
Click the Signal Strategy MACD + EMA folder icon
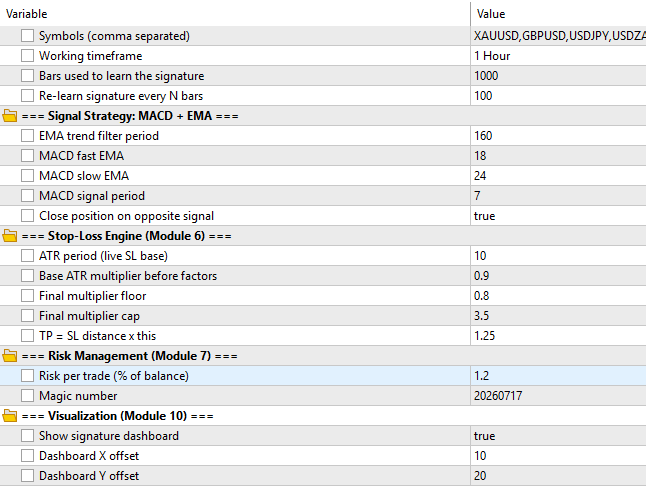tap(10, 116)
